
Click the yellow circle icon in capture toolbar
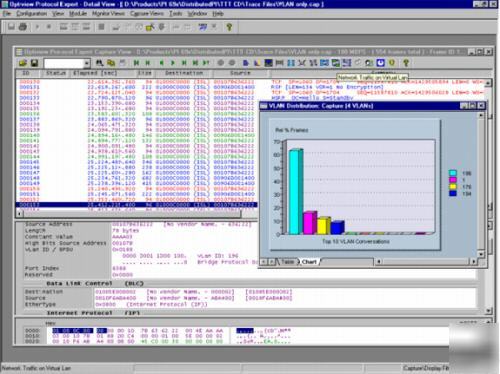pos(392,63)
